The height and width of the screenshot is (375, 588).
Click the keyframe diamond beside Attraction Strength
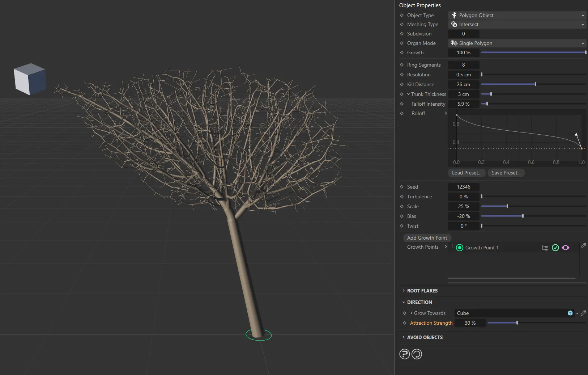point(405,323)
